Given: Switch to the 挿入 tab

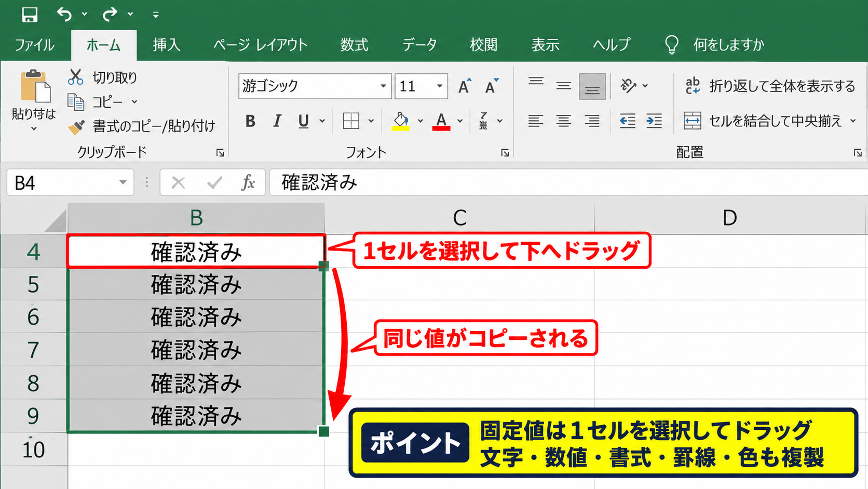Looking at the screenshot, I should click(x=167, y=45).
